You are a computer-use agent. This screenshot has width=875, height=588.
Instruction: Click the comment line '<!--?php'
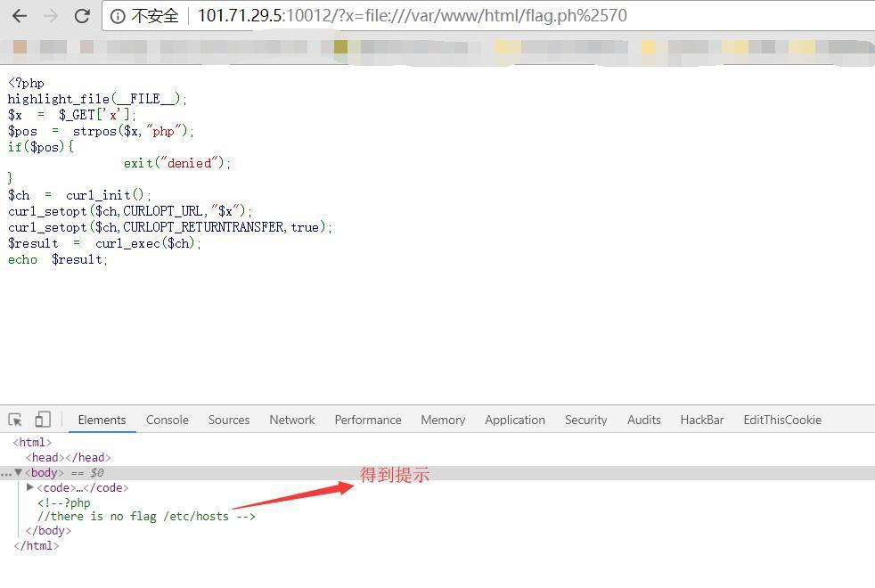[x=63, y=502]
